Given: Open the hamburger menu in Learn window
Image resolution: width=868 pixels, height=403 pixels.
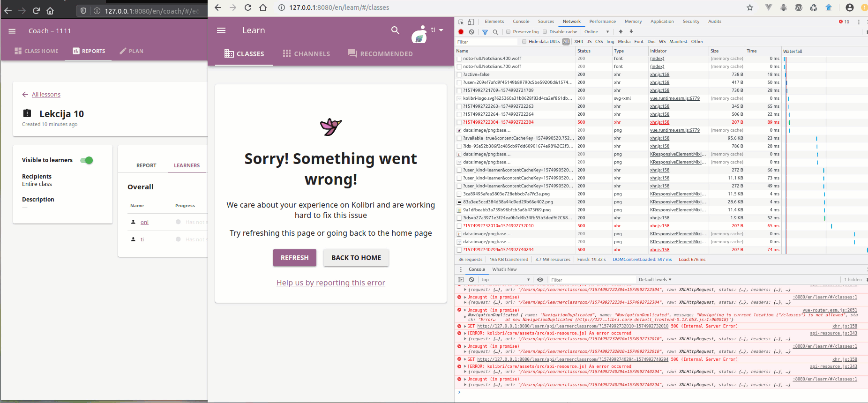Looking at the screenshot, I should click(x=221, y=30).
